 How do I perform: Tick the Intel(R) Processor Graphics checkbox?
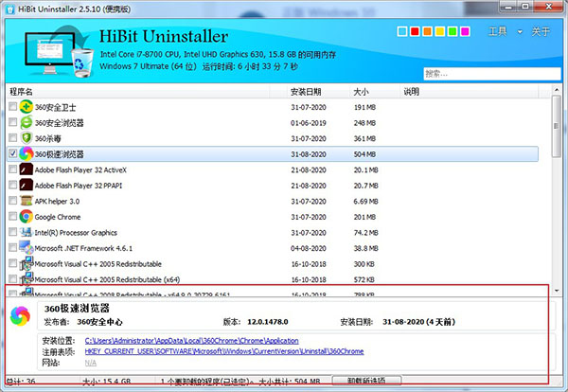12,232
